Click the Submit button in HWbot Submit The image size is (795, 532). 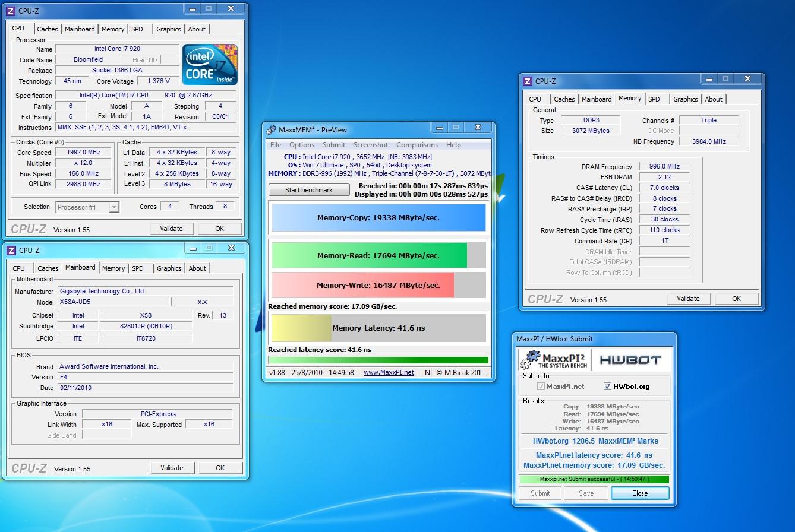[x=540, y=493]
